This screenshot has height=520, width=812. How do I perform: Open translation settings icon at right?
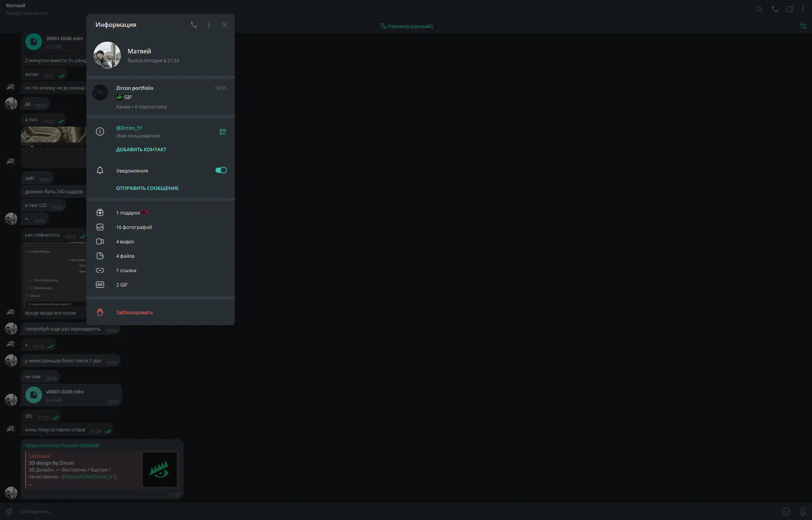point(803,26)
